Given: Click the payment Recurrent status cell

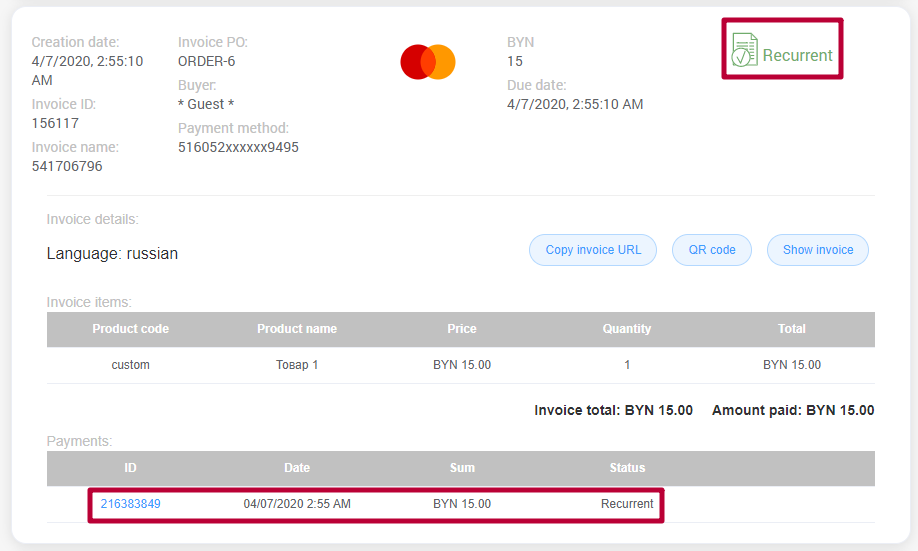Looking at the screenshot, I should (627, 504).
